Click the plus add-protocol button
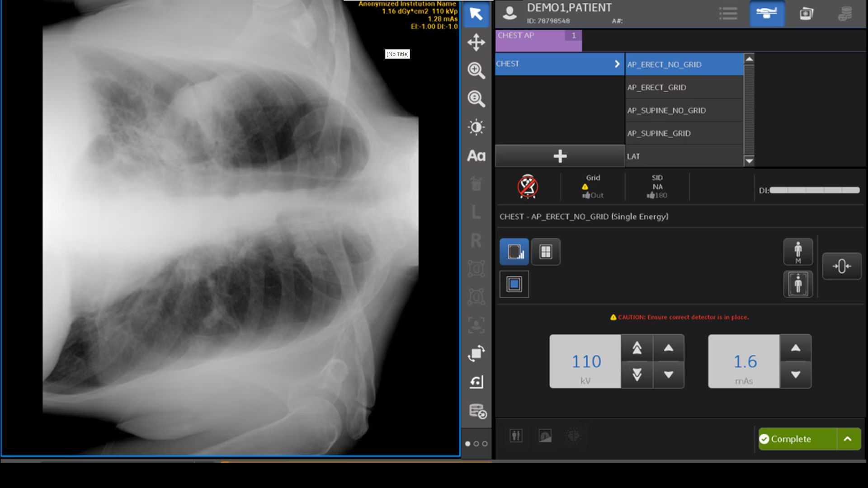 560,156
